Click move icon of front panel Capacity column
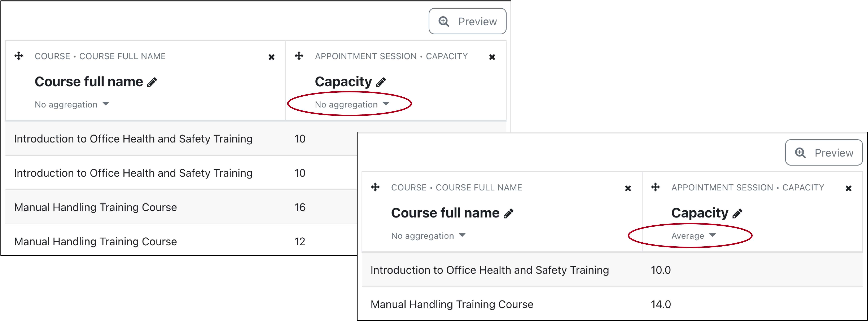868x321 pixels. (x=655, y=187)
